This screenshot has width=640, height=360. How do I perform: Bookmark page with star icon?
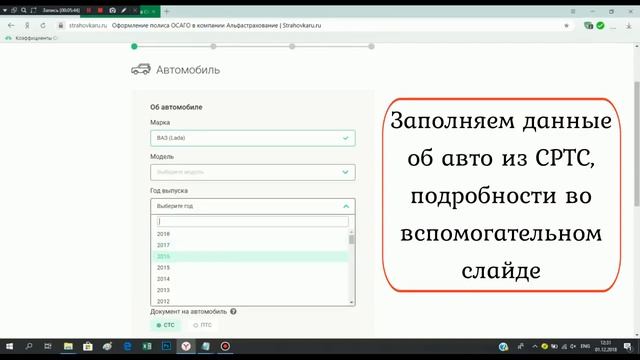(567, 26)
